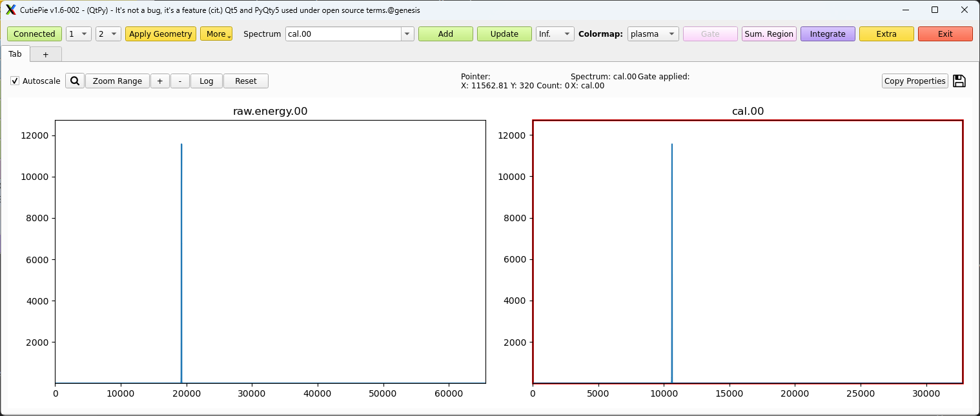Image resolution: width=980 pixels, height=416 pixels.
Task: Click the Gate button
Action: [710, 34]
